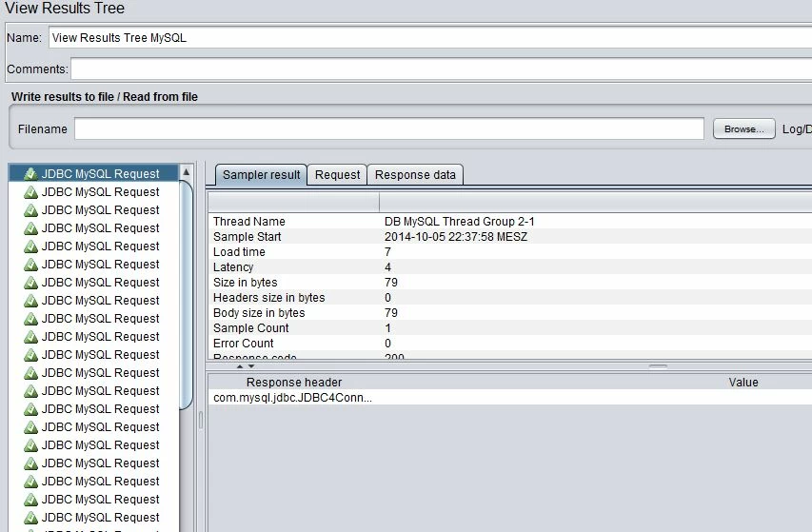Switch to the Sampler result tab
The image size is (812, 532).
pos(261,175)
